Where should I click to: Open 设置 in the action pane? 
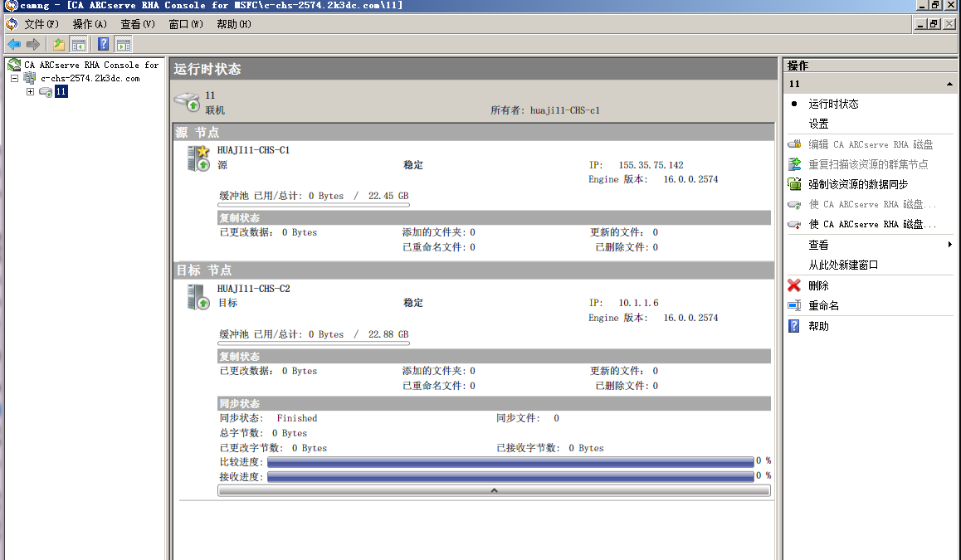click(x=818, y=123)
